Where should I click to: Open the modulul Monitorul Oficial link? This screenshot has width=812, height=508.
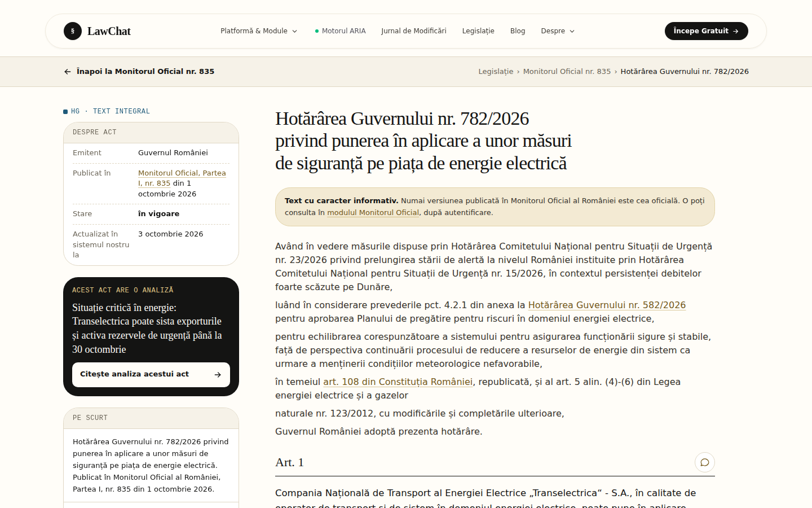(x=373, y=213)
